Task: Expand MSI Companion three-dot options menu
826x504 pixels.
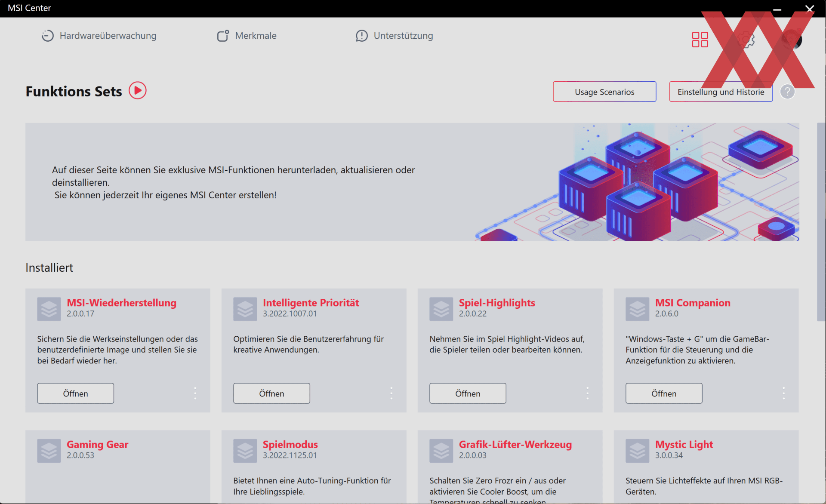Action: click(784, 393)
